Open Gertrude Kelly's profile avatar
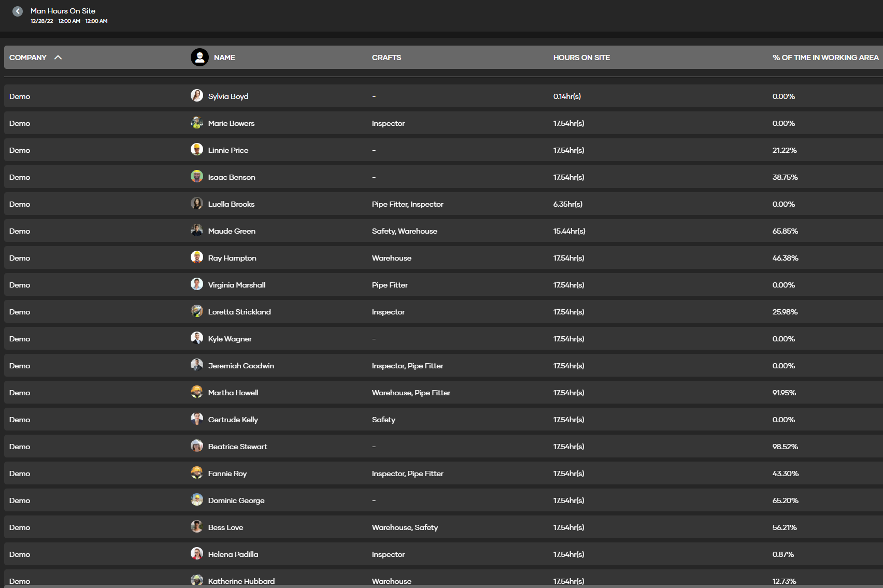This screenshot has height=588, width=883. coord(197,419)
